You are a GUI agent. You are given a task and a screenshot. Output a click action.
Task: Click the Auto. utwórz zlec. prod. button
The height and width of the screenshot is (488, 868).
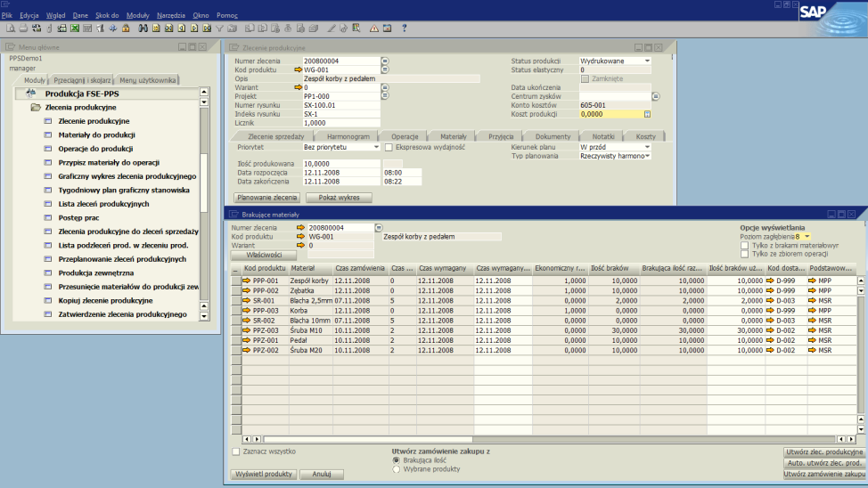pos(824,463)
